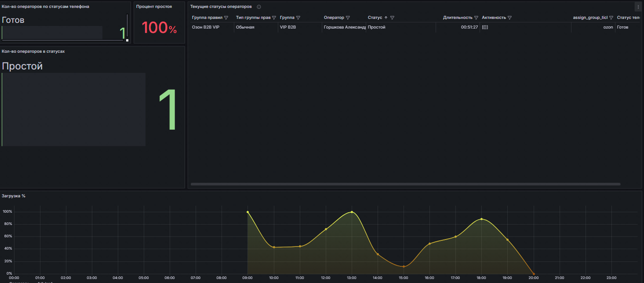Viewport: 644px width, 283px height.
Task: Select the 18:00 data point on chart
Action: pyautogui.click(x=482, y=219)
